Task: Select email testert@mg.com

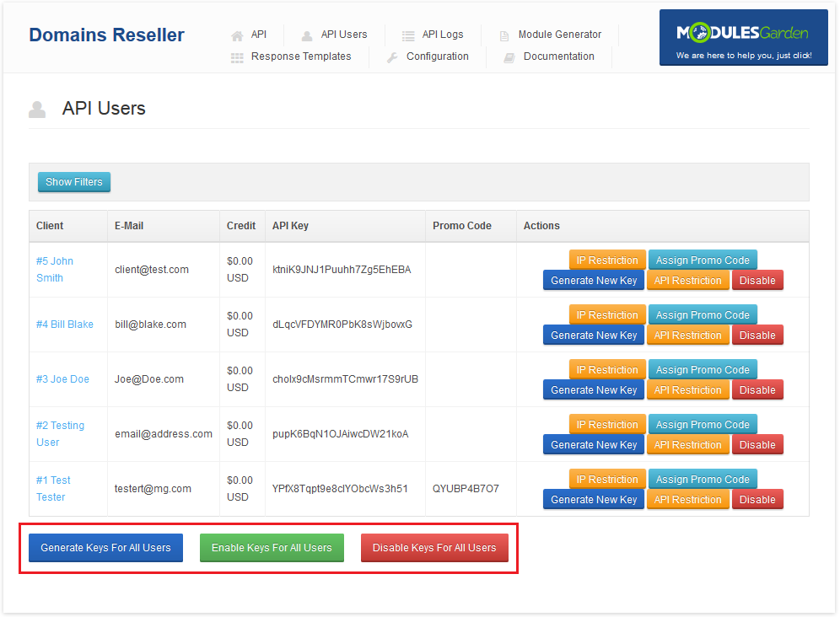Action: [153, 489]
